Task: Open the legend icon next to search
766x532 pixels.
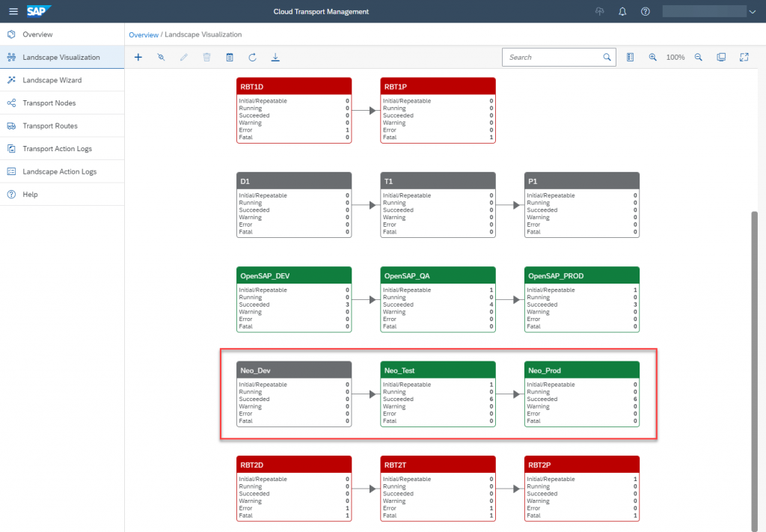Action: 630,57
